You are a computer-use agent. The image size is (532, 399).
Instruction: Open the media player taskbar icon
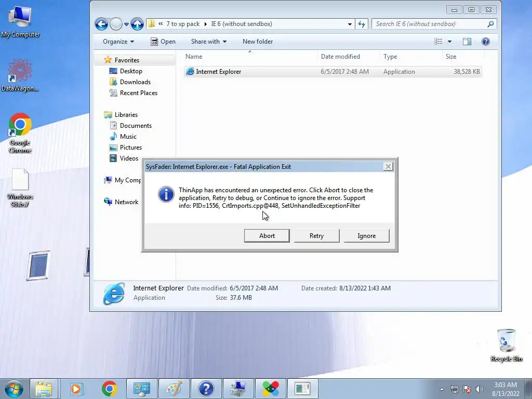click(x=76, y=389)
